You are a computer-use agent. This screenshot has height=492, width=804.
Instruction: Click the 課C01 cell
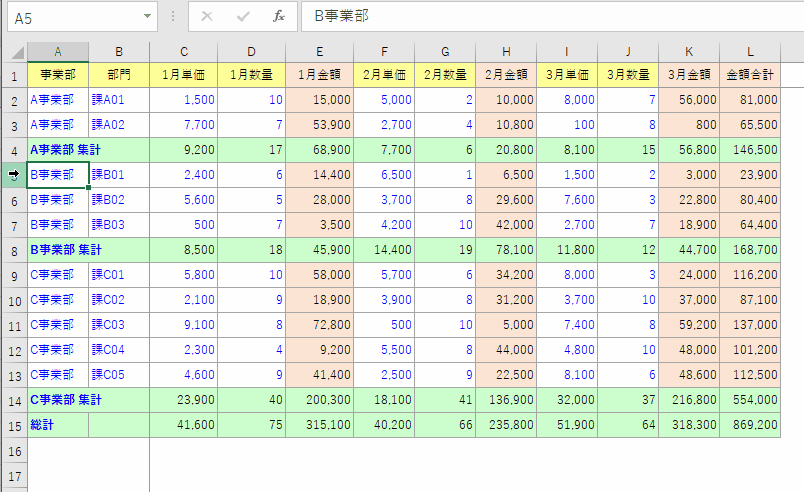click(x=119, y=275)
